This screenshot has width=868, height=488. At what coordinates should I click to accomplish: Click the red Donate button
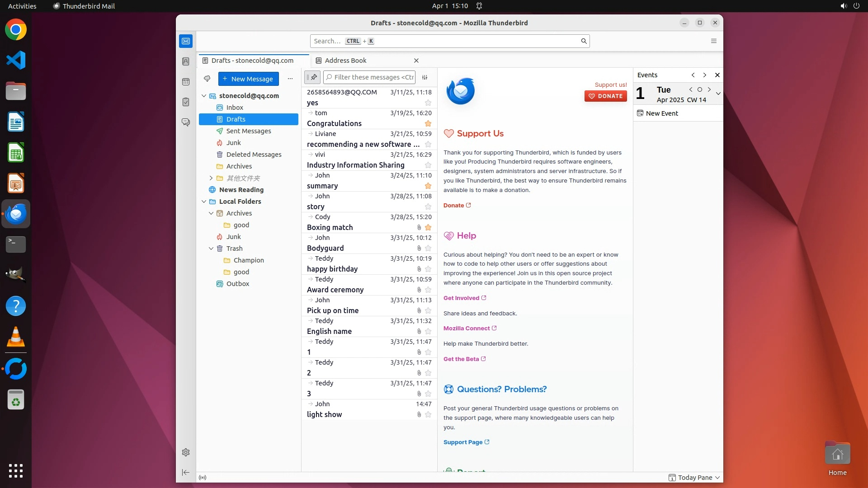pos(605,96)
